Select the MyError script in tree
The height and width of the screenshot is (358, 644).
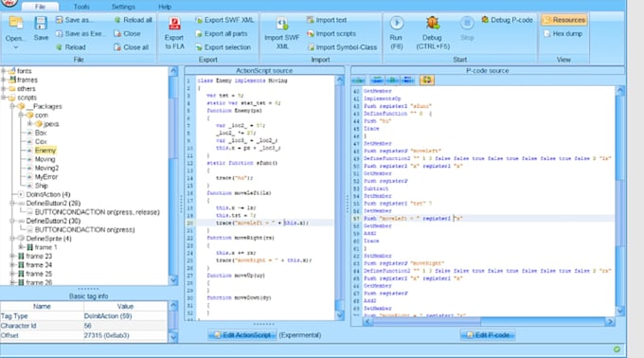pos(46,177)
